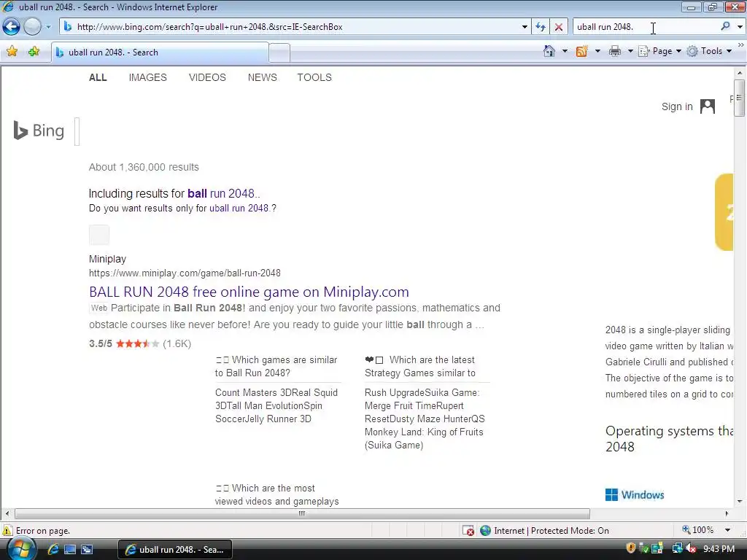Select the 'uball run 2048. - Search' tab
The height and width of the screenshot is (560, 747).
point(160,52)
